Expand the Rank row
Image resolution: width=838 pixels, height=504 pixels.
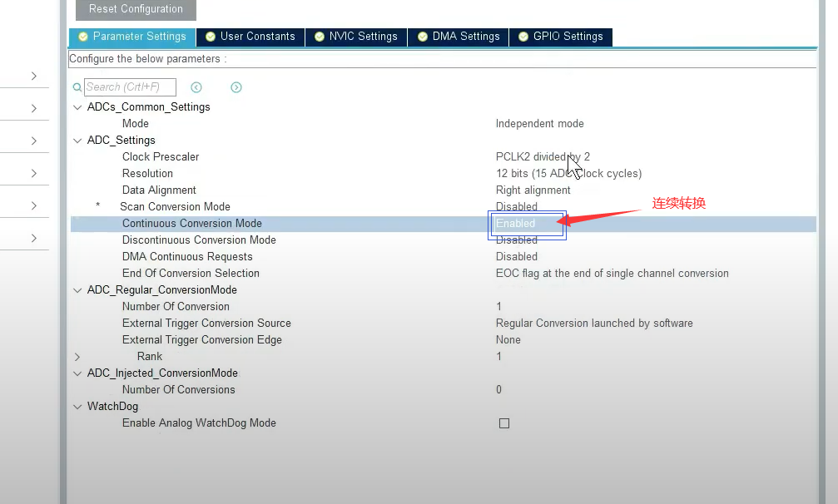pos(77,357)
